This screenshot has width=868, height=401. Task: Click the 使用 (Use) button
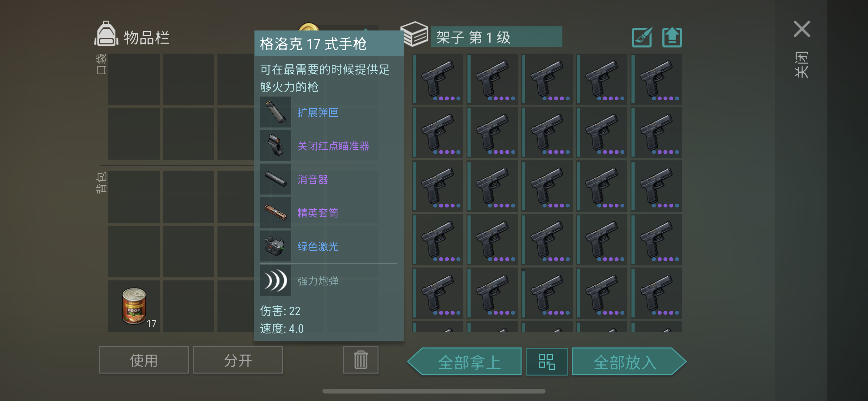pyautogui.click(x=144, y=360)
